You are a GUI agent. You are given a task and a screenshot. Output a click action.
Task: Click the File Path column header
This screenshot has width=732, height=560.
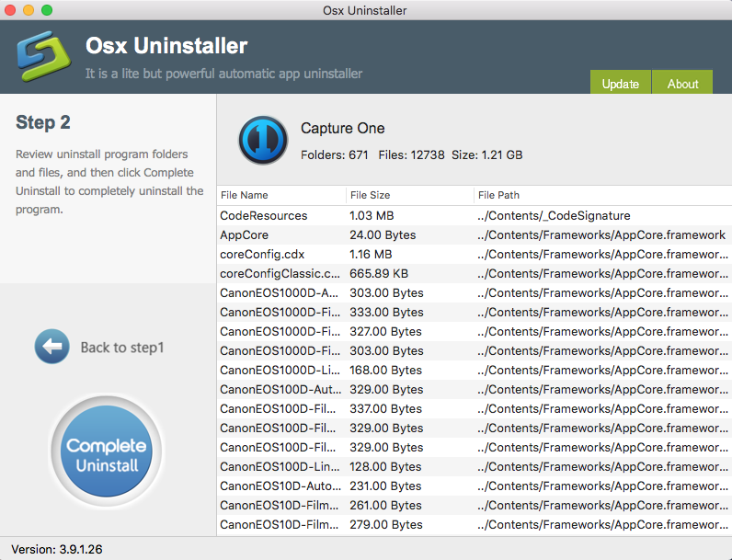499,195
